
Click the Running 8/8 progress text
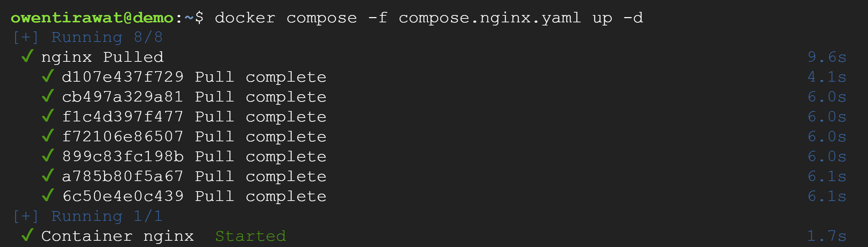point(107,37)
